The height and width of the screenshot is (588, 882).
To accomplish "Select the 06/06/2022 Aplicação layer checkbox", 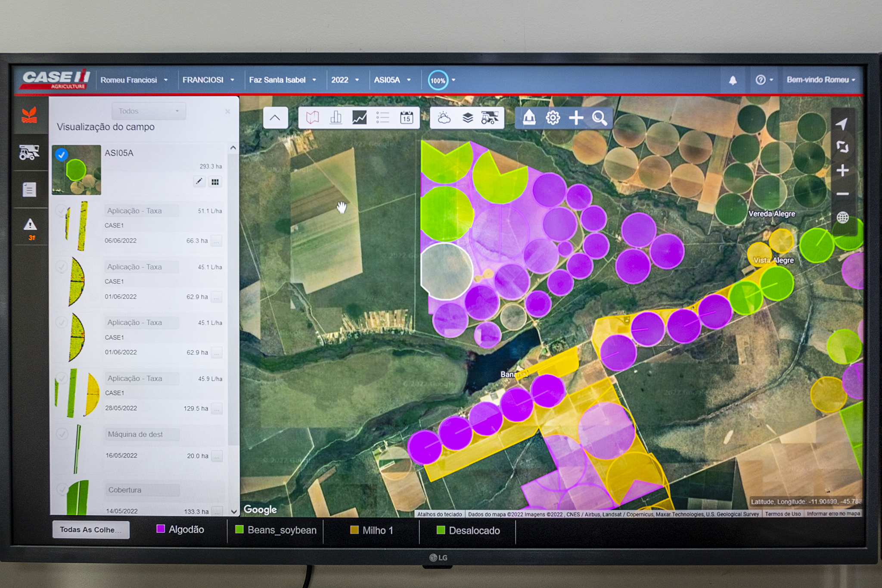I will point(61,210).
